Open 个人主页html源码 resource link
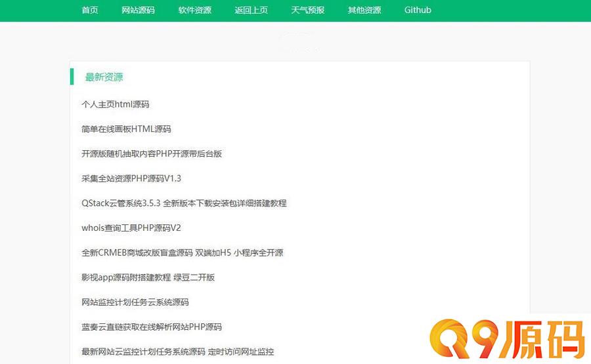 pos(116,104)
